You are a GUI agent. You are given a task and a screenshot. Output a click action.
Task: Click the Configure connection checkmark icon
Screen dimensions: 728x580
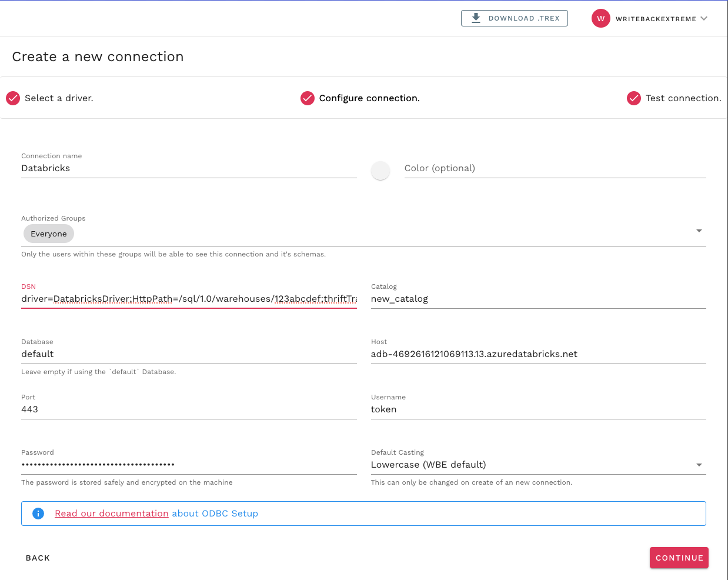tap(308, 98)
